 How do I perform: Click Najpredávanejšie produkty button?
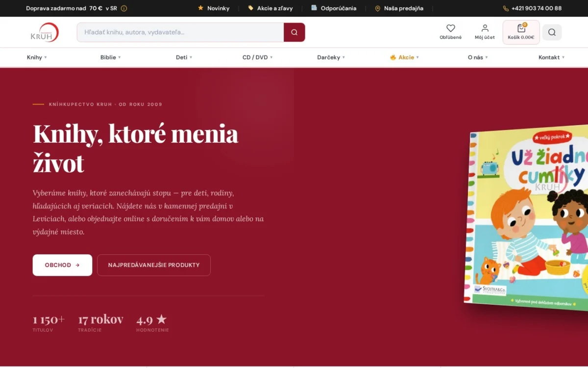(x=154, y=265)
